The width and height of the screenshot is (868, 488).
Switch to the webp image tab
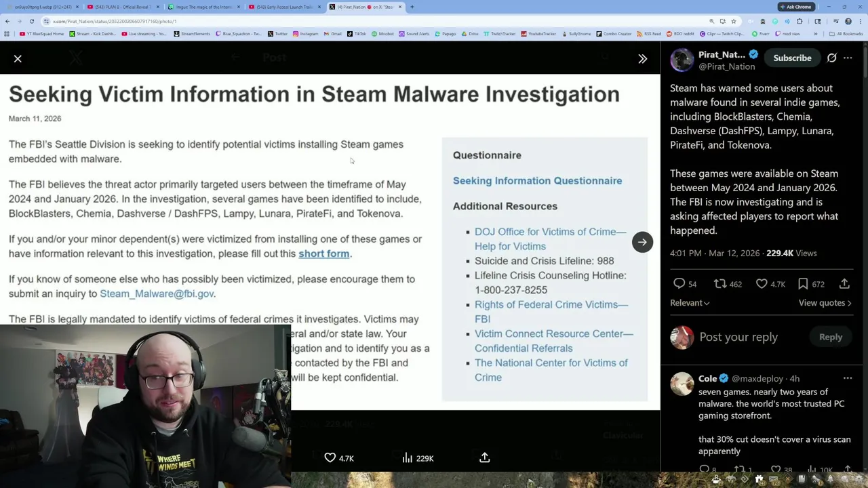43,7
